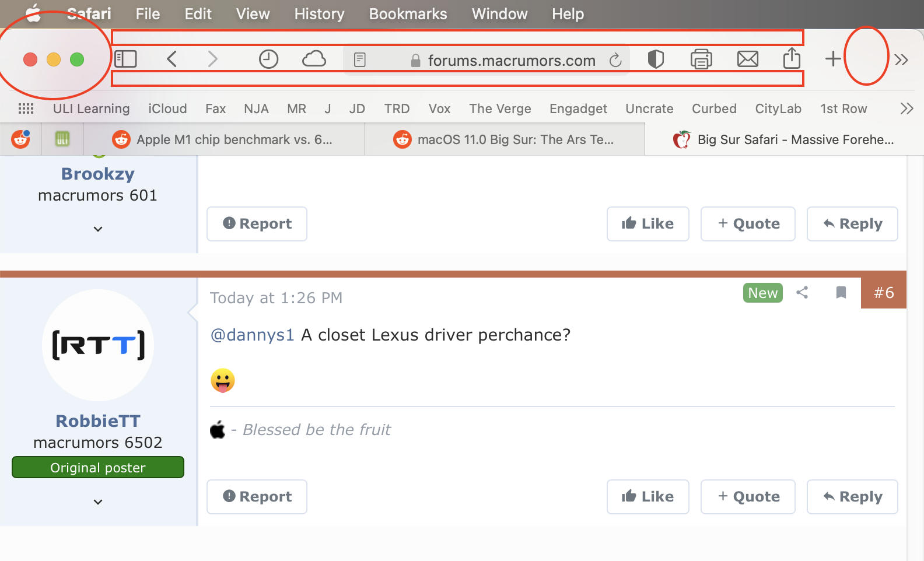Open the History clock icon

[268, 59]
